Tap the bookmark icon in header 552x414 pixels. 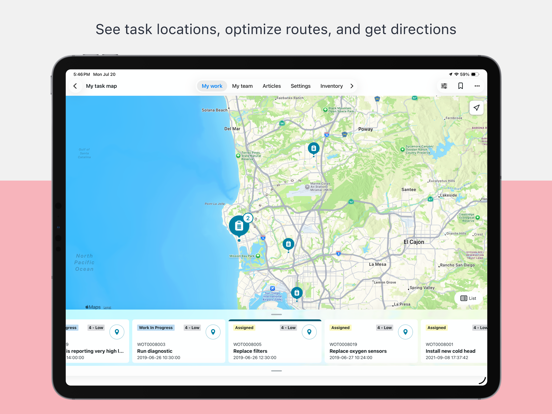(x=460, y=86)
